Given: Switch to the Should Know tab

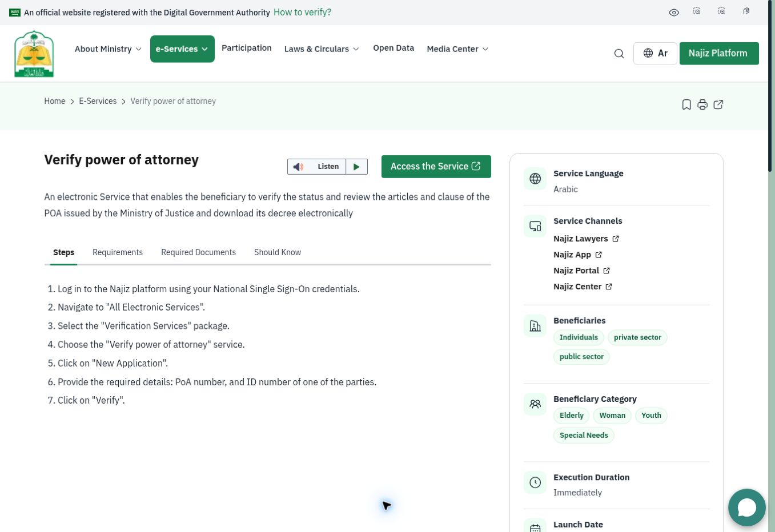Looking at the screenshot, I should 278,252.
